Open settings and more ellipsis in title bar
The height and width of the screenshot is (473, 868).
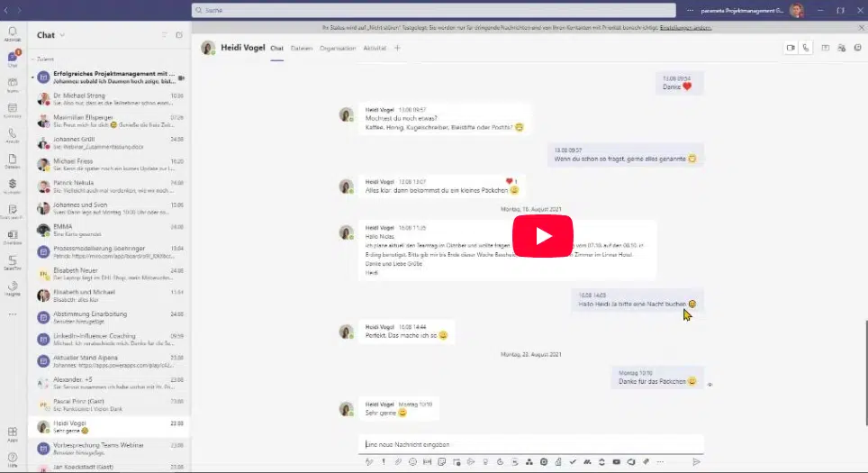tap(690, 11)
